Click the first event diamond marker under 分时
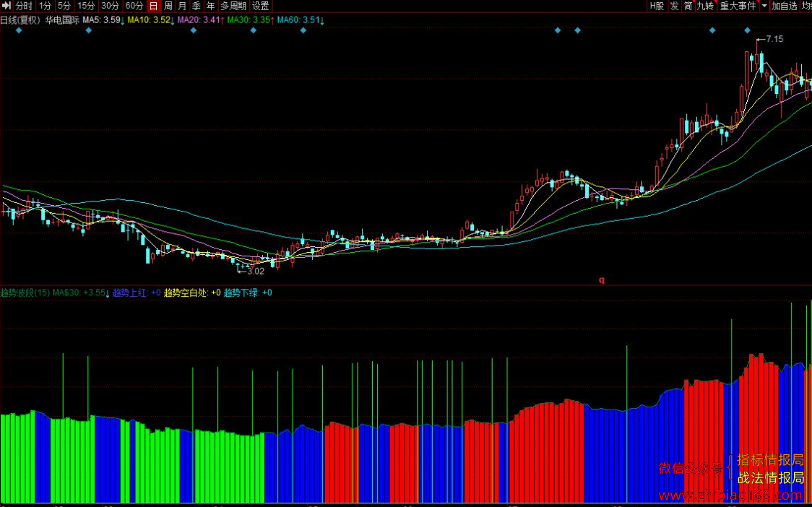The height and width of the screenshot is (507, 812). 19,30
